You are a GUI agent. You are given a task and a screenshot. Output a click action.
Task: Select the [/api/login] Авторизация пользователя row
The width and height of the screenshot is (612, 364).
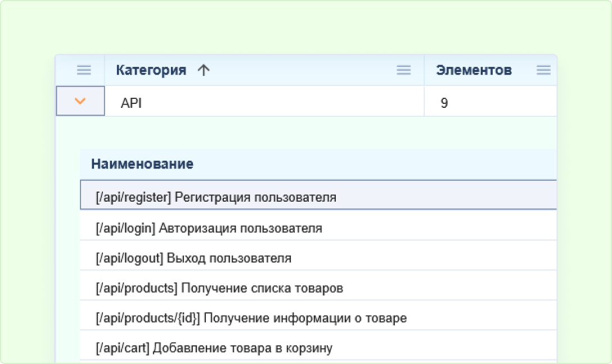tap(209, 229)
